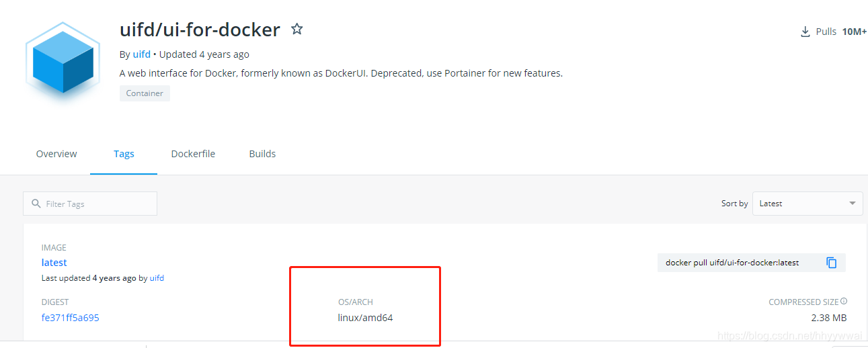The height and width of the screenshot is (348, 868).
Task: Expand sort options via dropdown arrow
Action: tap(853, 203)
